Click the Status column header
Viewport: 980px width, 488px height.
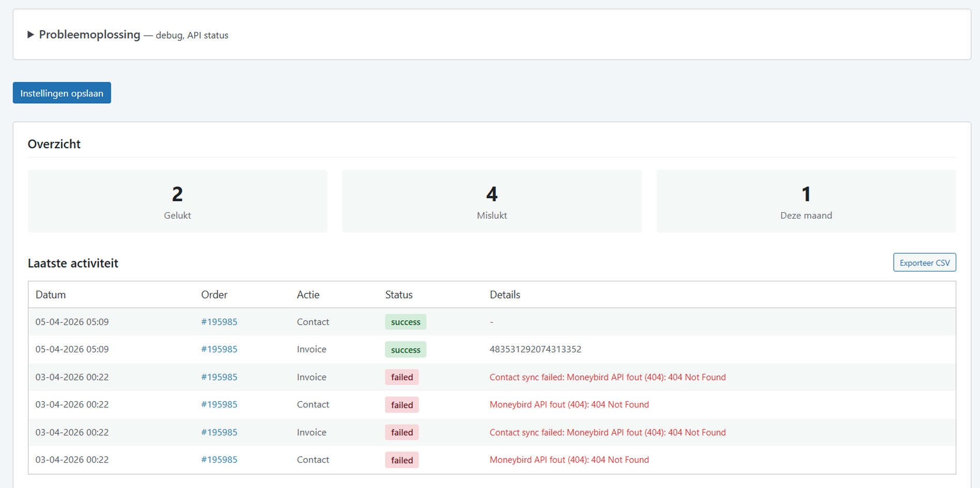pyautogui.click(x=398, y=294)
